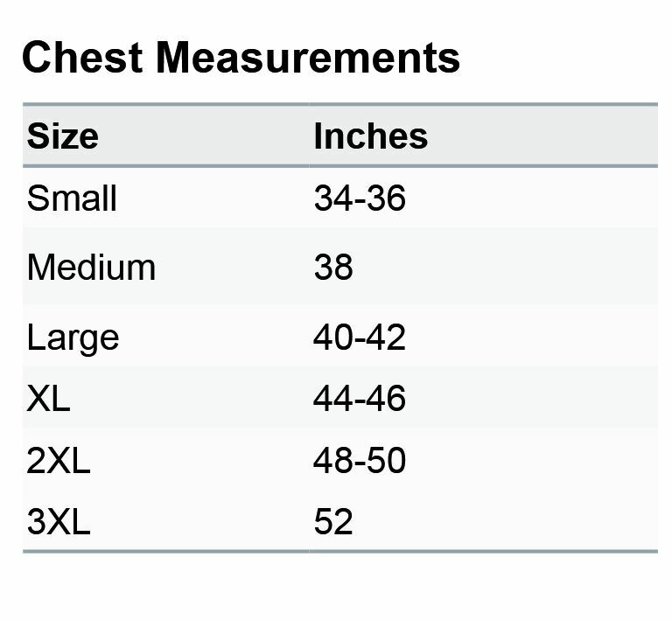
Task: Click blank space right of 38 in Medium row
Action: click(x=506, y=268)
